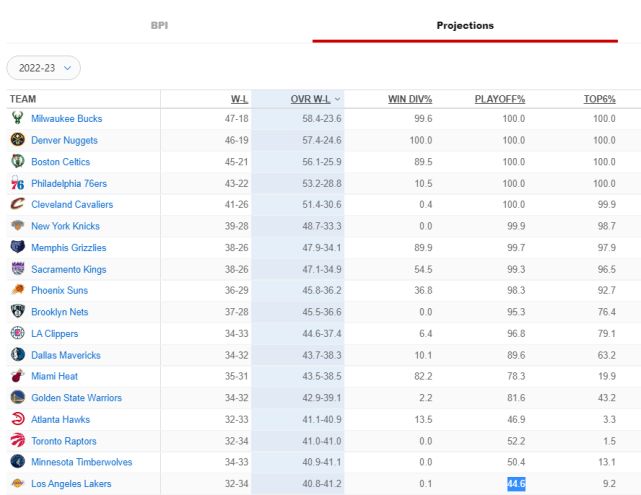Open the Cleveland Cavaliers team link
Viewport: 641px width, 495px height.
(x=72, y=204)
